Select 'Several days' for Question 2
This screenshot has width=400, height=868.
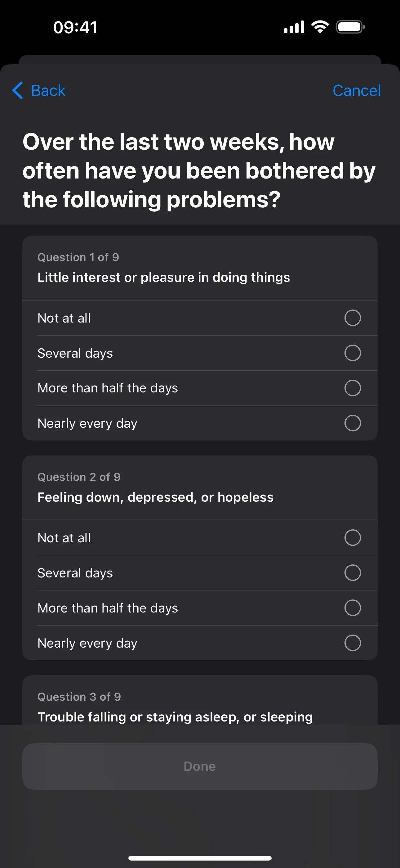click(200, 573)
